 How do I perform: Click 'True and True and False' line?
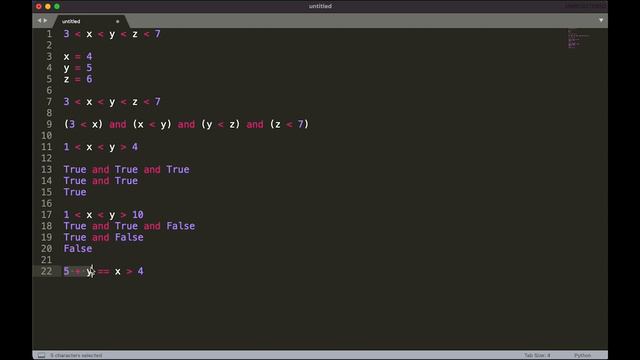click(x=129, y=226)
